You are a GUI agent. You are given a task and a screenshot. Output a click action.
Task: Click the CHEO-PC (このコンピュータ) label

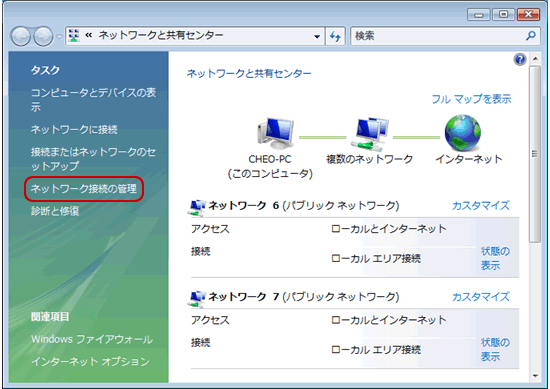pos(270,166)
